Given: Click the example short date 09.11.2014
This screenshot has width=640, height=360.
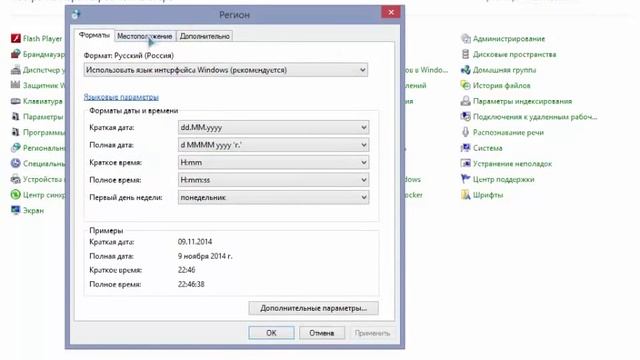Looking at the screenshot, I should click(195, 242).
